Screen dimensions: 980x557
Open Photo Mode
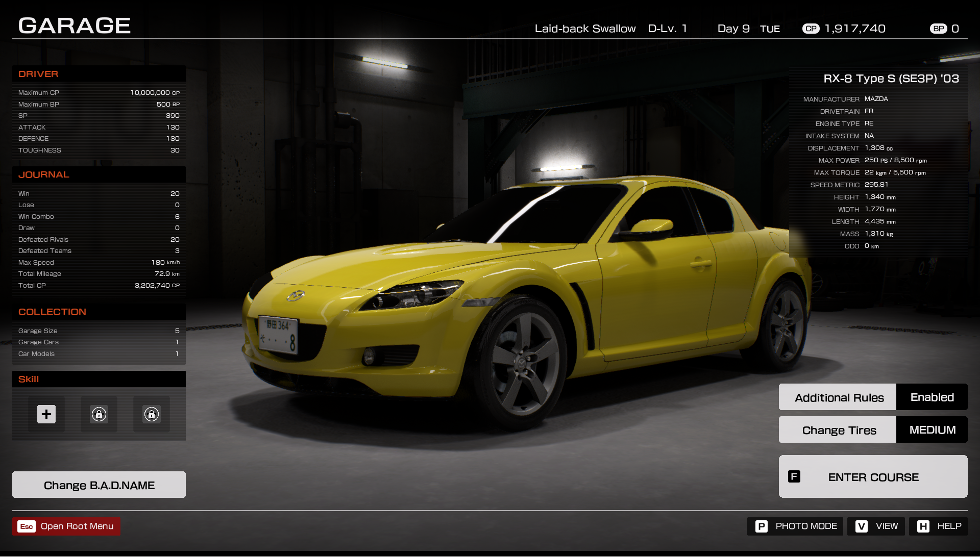pos(806,526)
